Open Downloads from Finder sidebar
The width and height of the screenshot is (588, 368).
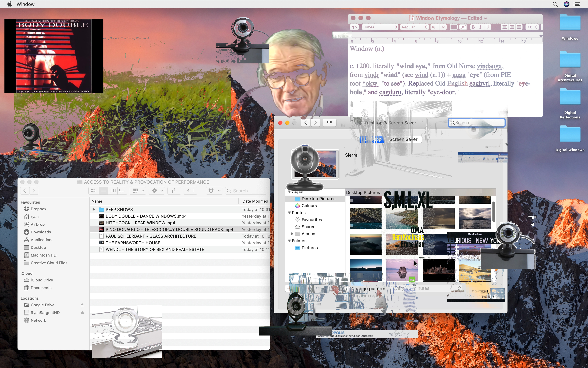point(41,232)
